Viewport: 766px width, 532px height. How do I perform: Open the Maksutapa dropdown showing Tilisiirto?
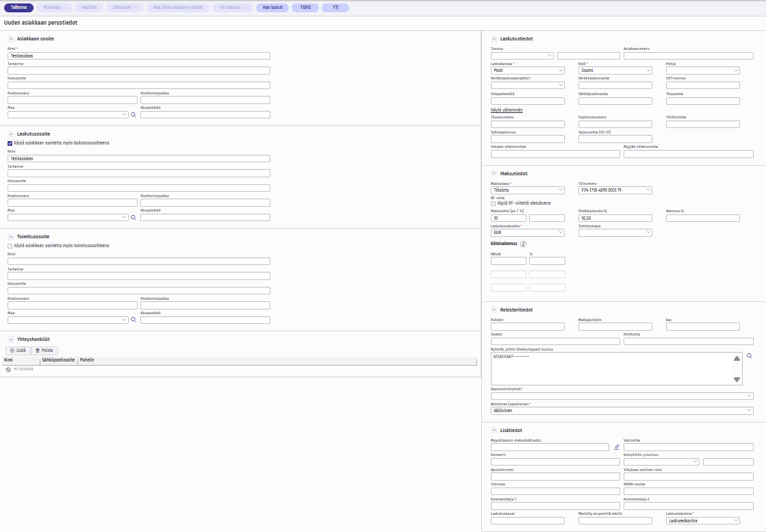pos(527,190)
